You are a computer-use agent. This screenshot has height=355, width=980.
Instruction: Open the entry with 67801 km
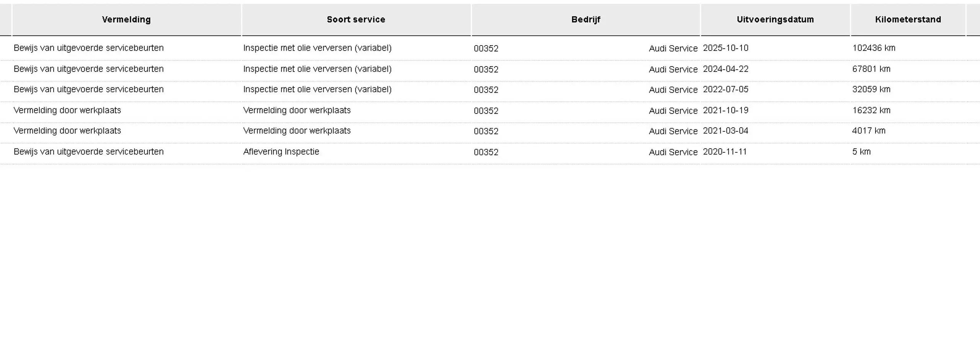pyautogui.click(x=490, y=69)
